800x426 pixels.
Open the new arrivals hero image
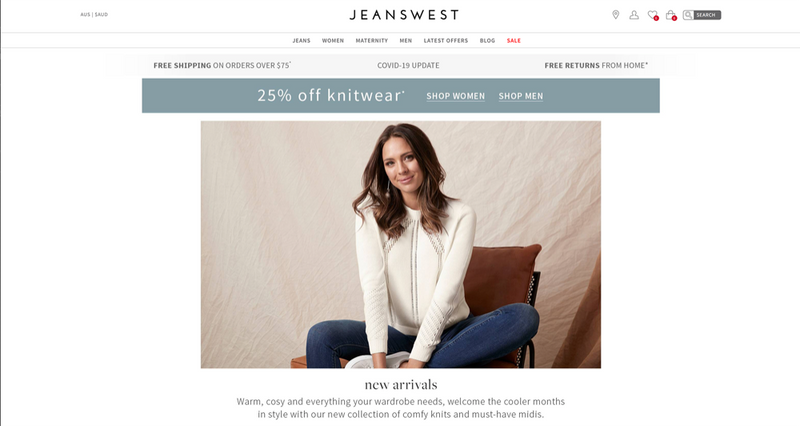tap(401, 244)
